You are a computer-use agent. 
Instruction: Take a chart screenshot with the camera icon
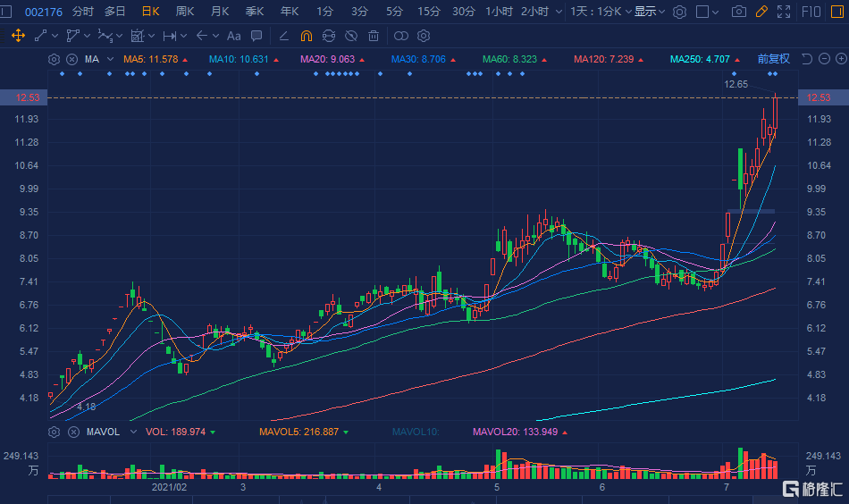738,12
